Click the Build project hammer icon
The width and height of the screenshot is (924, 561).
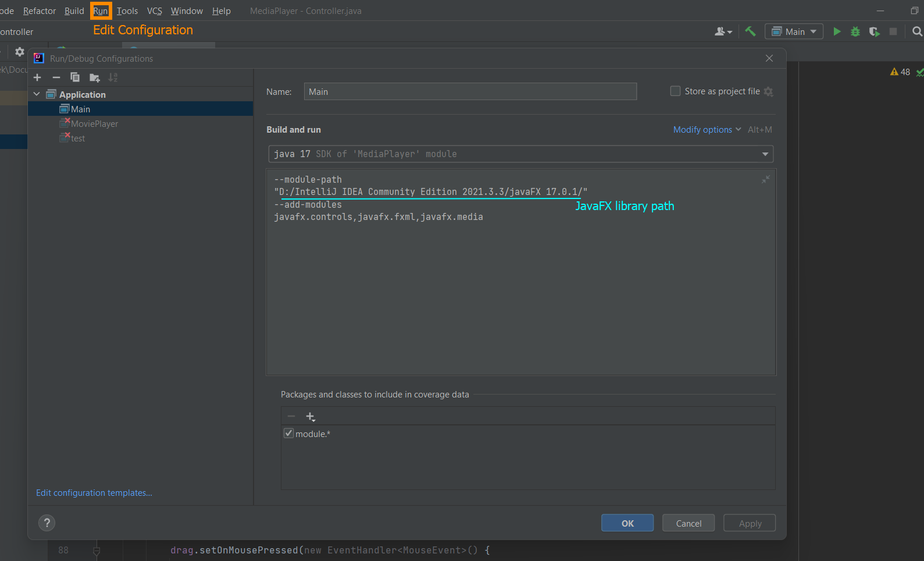[x=750, y=31]
